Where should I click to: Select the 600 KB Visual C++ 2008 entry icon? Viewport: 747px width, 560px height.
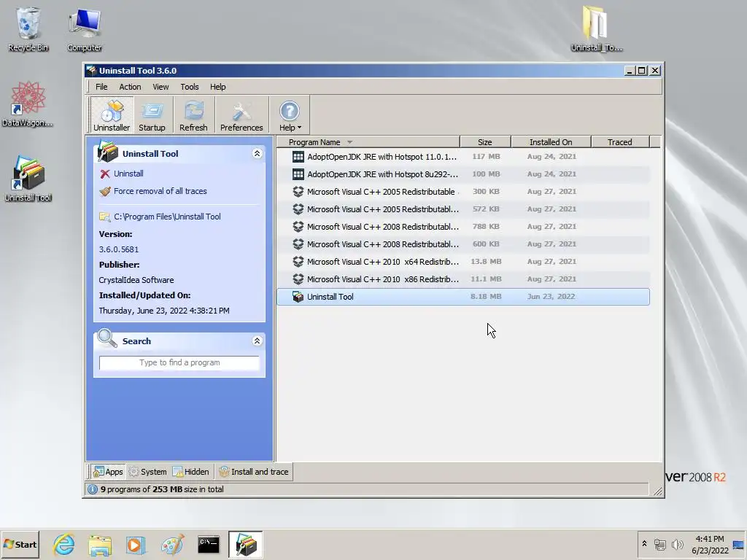pos(298,244)
